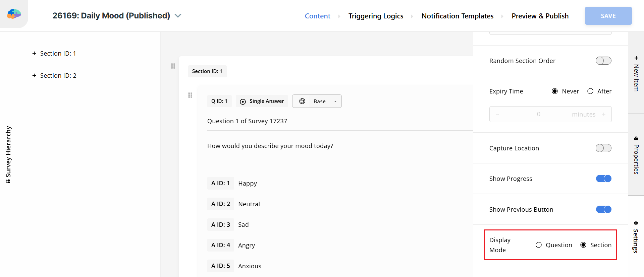Enable Random Section Order toggle
This screenshot has width=644, height=277.
(x=603, y=61)
